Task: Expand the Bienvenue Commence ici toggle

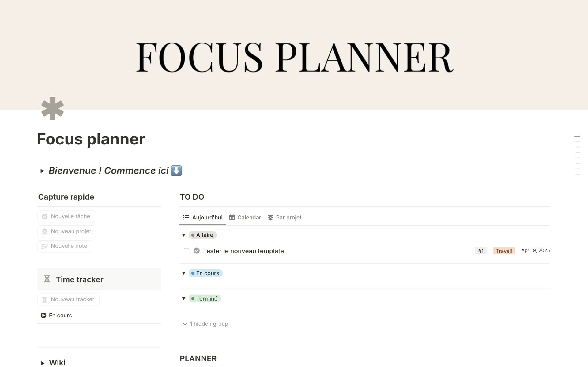Action: pos(42,171)
